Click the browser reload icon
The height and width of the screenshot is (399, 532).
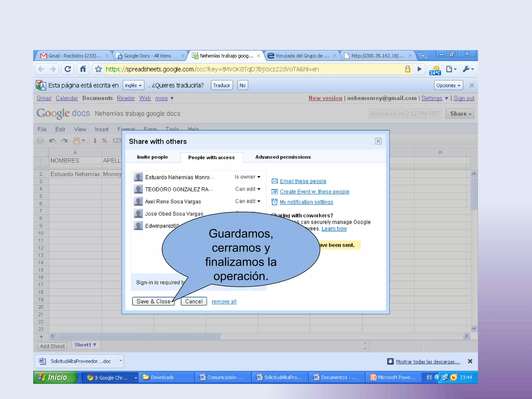click(x=68, y=69)
